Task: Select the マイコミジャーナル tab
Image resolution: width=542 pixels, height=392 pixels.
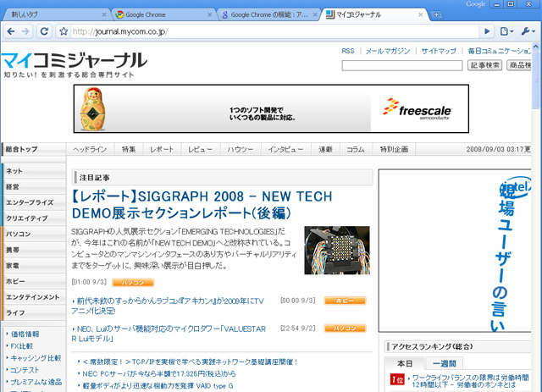Action: coord(374,14)
